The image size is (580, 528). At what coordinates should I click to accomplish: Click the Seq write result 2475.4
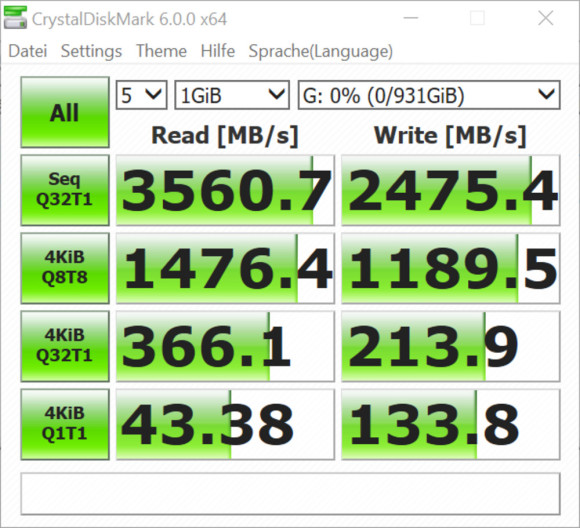[x=451, y=190]
